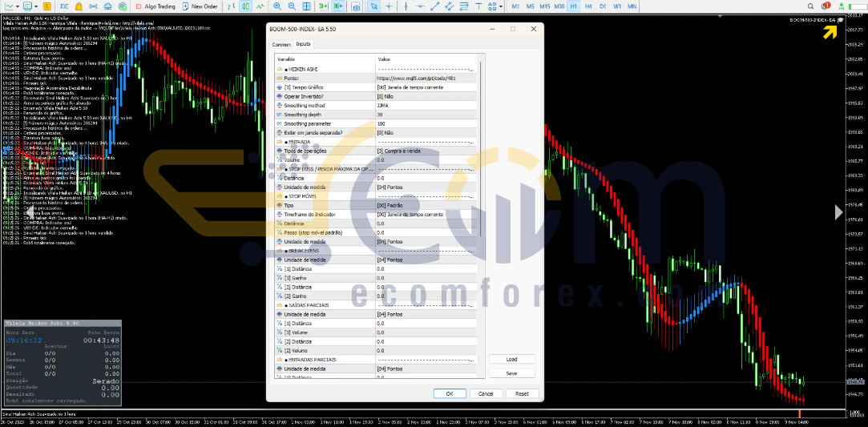
Task: Zoom out on the chart
Action: [292, 6]
